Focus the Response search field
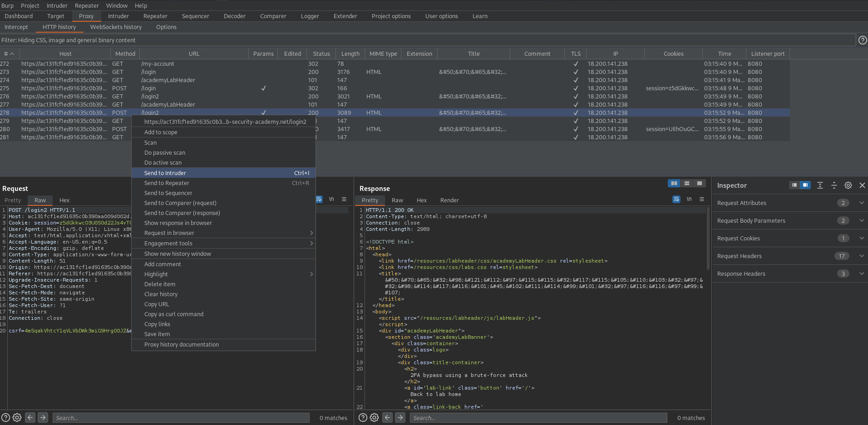Screen dimensions: 868x425 pyautogui.click(x=538, y=418)
